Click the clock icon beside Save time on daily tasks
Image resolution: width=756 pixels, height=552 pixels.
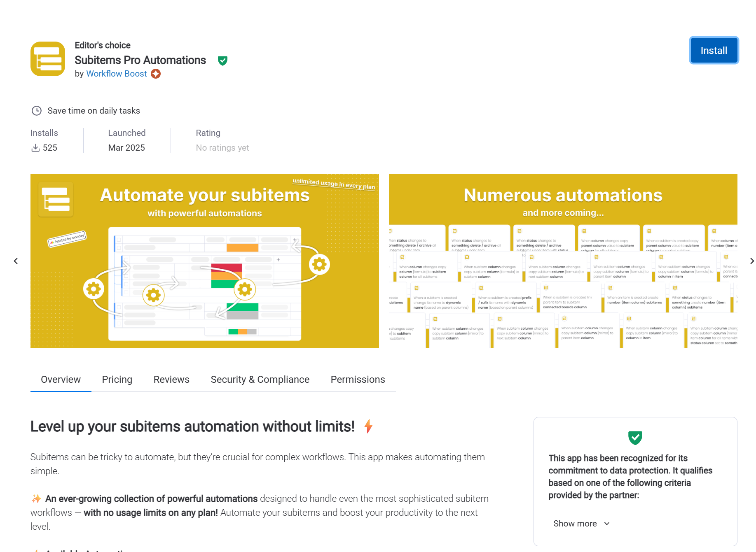37,111
